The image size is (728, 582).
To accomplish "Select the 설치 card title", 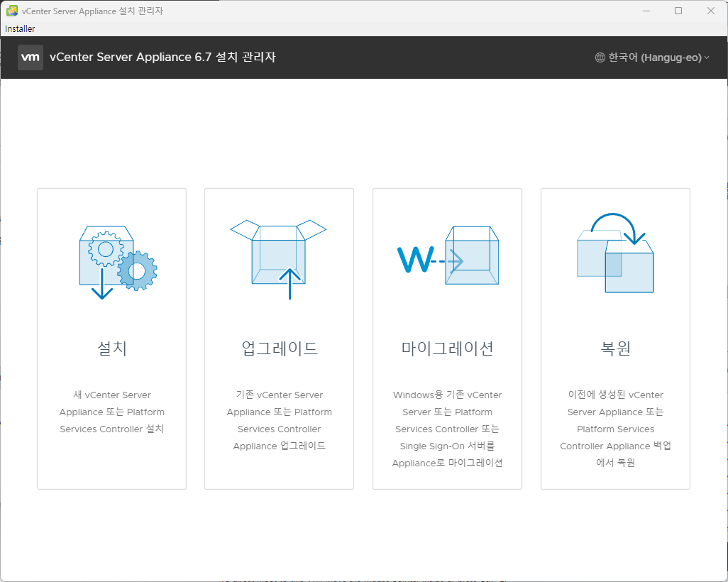I will point(112,348).
